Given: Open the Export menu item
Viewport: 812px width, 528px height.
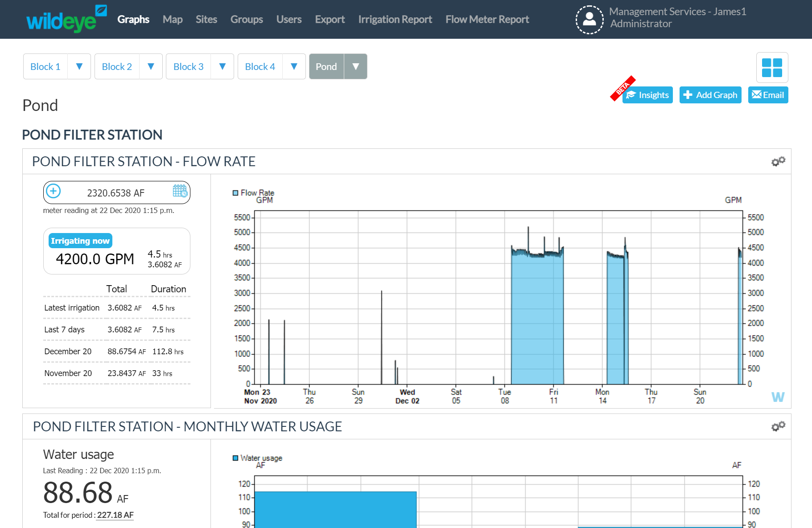Looking at the screenshot, I should pos(330,19).
